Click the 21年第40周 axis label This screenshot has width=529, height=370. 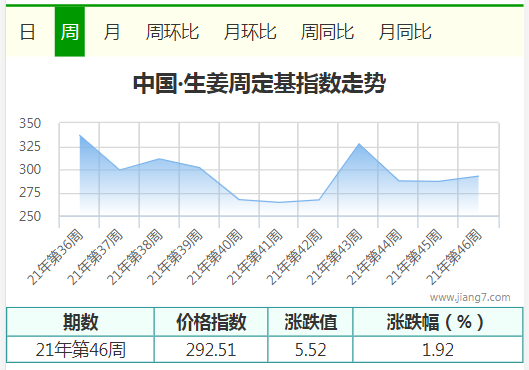(x=214, y=257)
